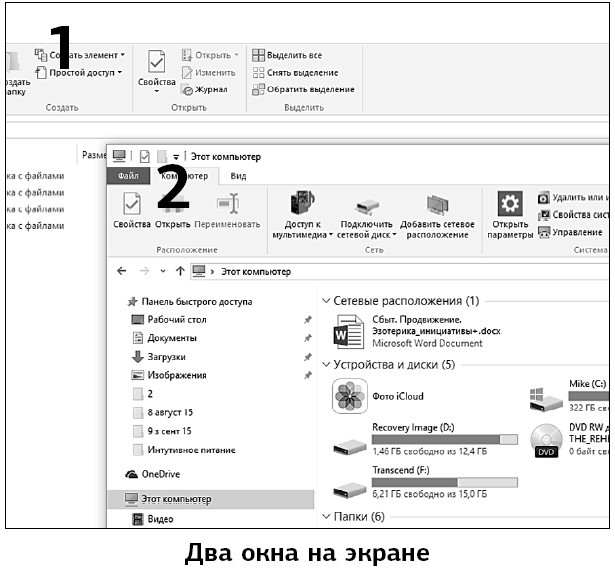This screenshot has width=615, height=569.
Task: Click Снять выделение in back window
Action: click(x=295, y=73)
